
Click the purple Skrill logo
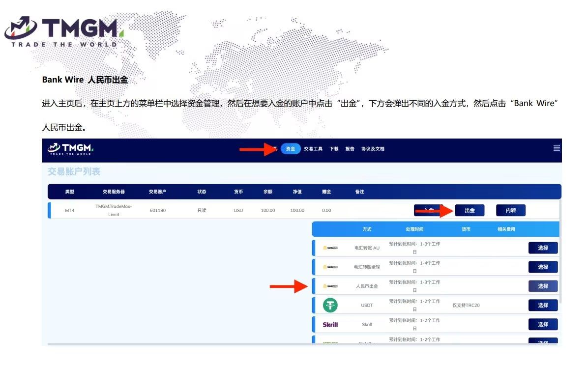point(330,324)
